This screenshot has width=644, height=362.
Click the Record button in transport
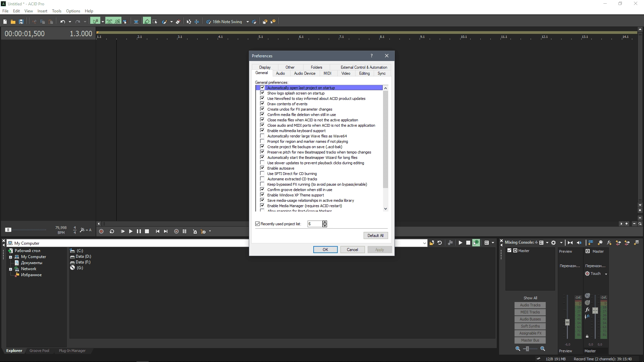point(101,232)
